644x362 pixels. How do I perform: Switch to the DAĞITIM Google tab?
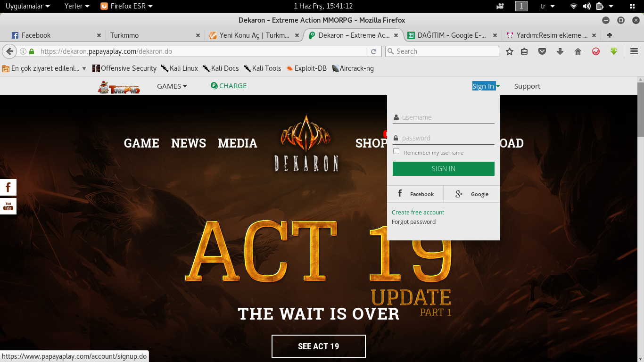[452, 35]
